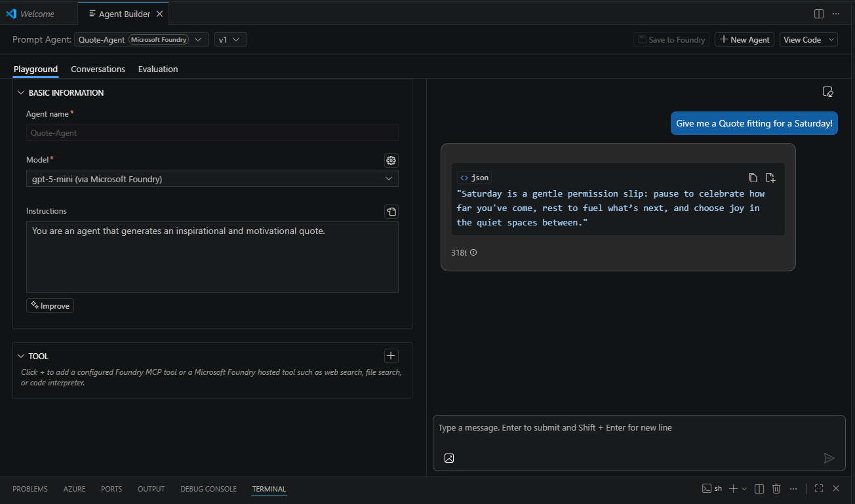
Task: Send the chat message arrow
Action: tap(829, 458)
